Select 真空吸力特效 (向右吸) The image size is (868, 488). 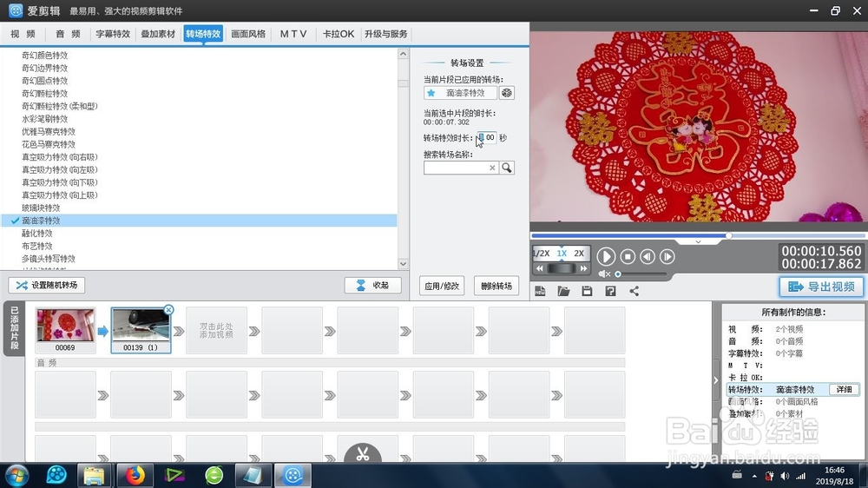coord(59,157)
